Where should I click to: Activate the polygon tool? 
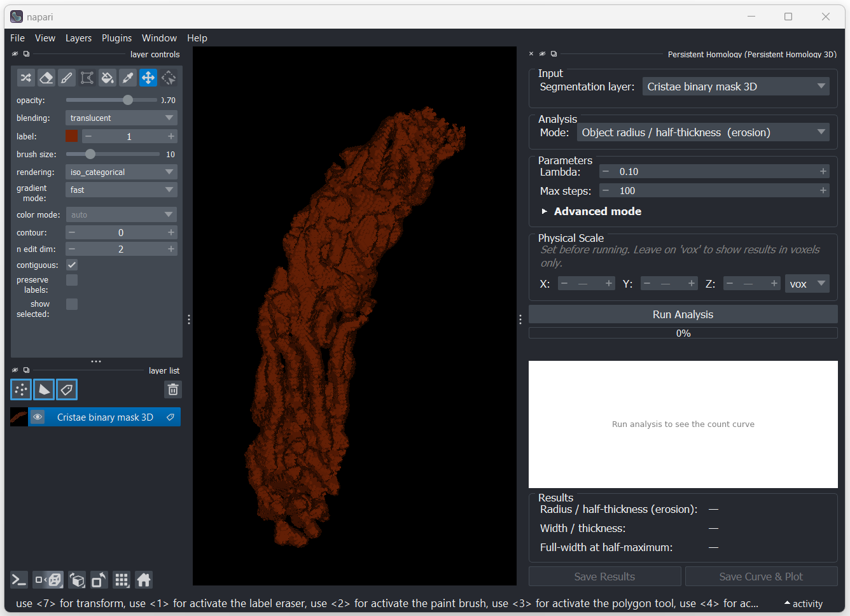point(87,78)
